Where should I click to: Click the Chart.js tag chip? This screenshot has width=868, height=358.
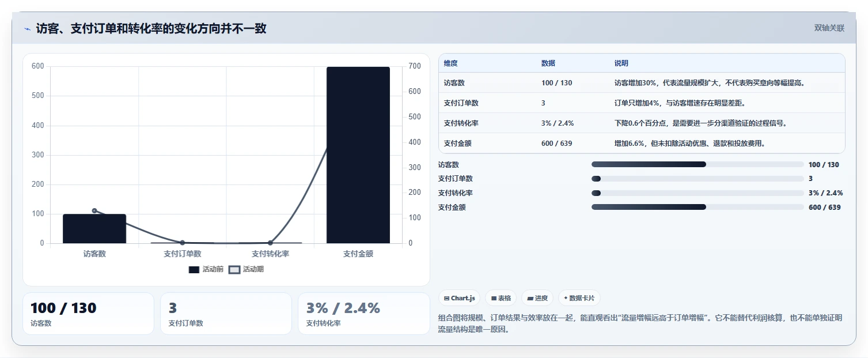460,298
